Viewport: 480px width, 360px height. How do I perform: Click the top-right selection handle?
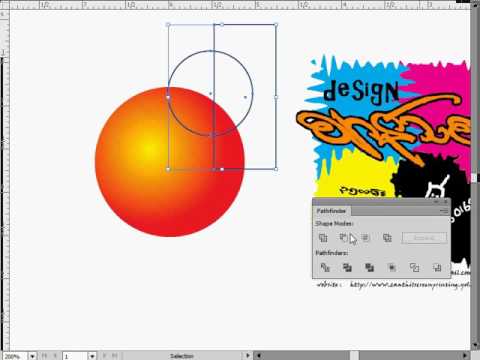(276, 24)
